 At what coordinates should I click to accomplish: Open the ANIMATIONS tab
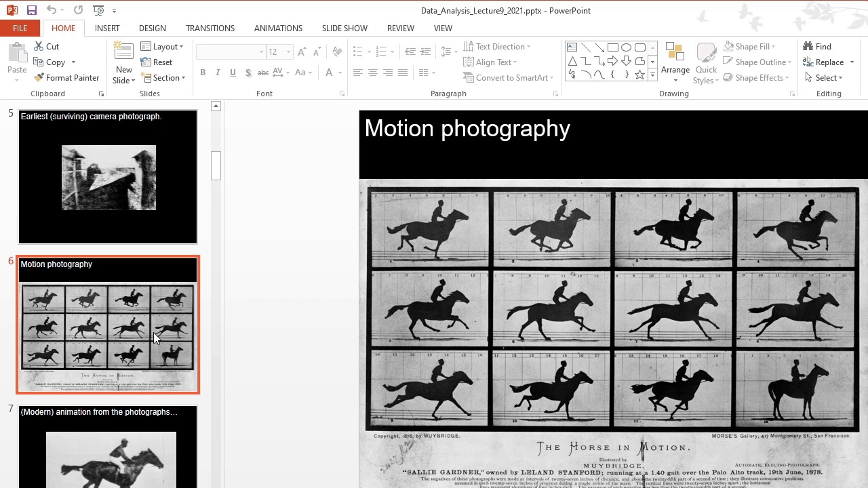(278, 28)
